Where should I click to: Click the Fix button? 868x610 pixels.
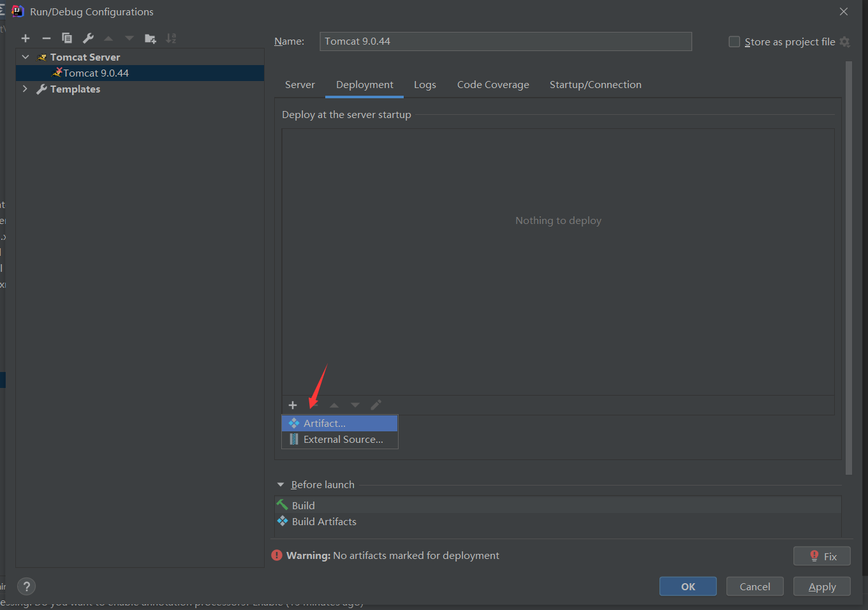(822, 556)
